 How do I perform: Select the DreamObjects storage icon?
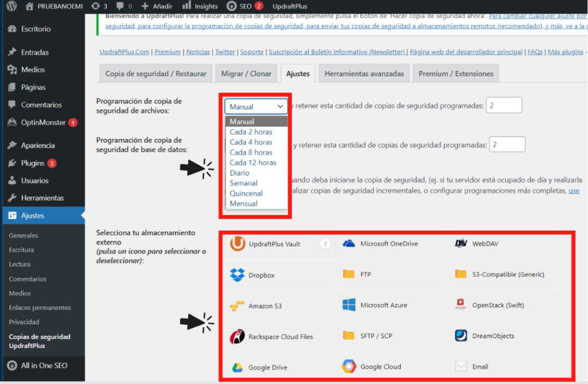pos(461,335)
